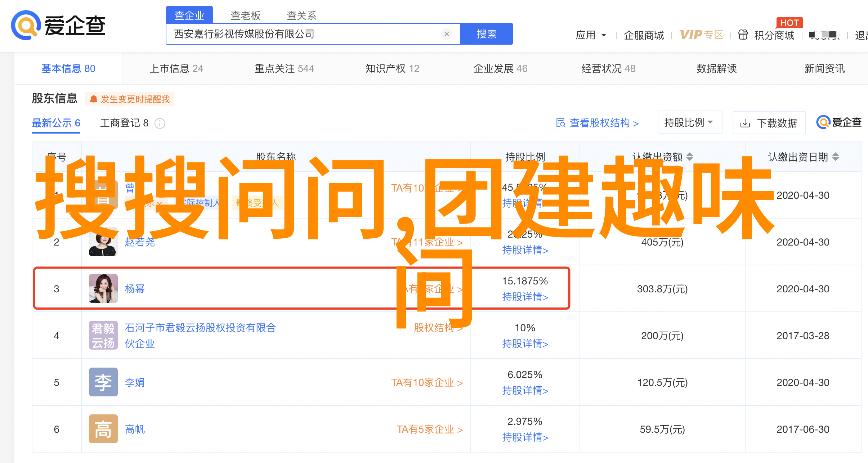Click the 发生变更时提醒我 button
The height and width of the screenshot is (463, 868).
(x=130, y=99)
